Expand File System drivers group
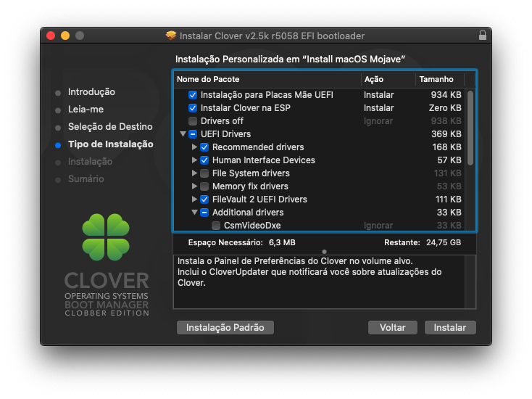Viewport: 532px width, 399px height. click(x=194, y=173)
